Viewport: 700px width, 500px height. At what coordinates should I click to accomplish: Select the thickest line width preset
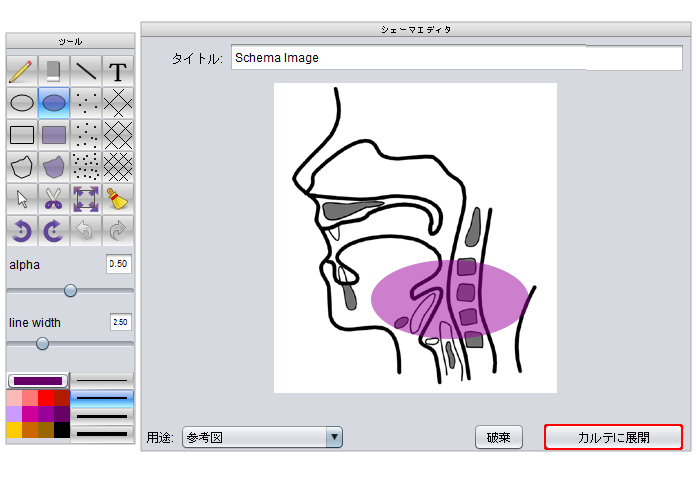point(102,433)
